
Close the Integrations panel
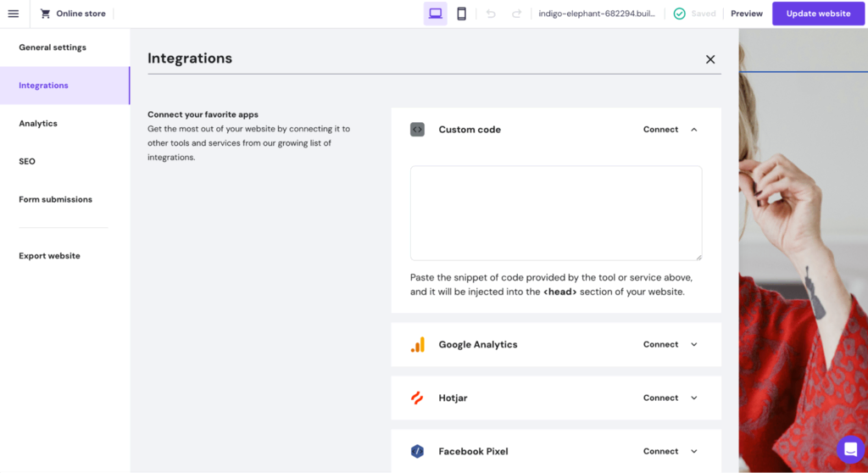tap(710, 59)
